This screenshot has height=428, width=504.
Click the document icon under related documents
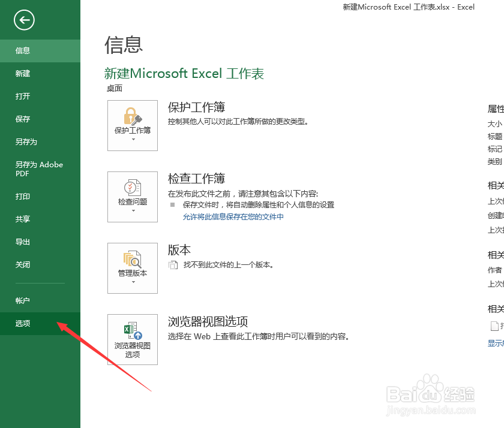494,326
